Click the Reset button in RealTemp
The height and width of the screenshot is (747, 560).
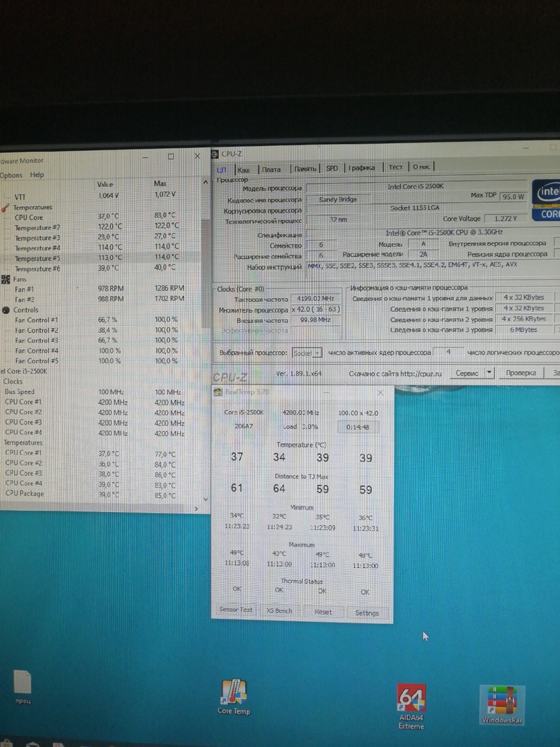(x=323, y=612)
